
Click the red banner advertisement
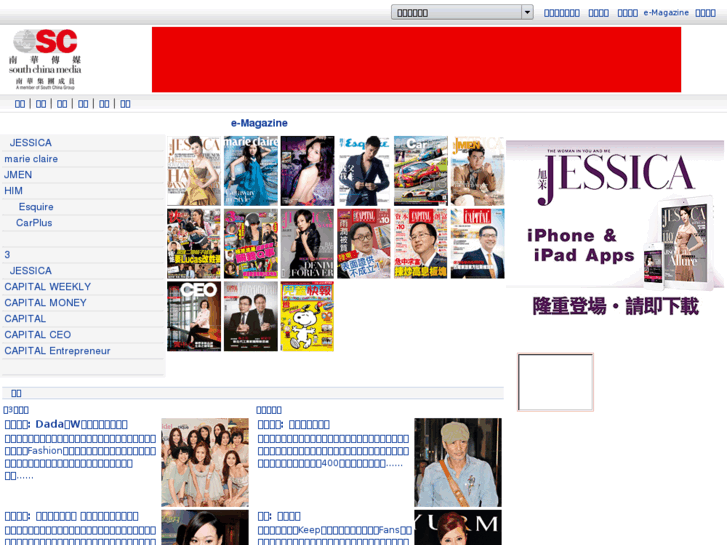(416, 60)
